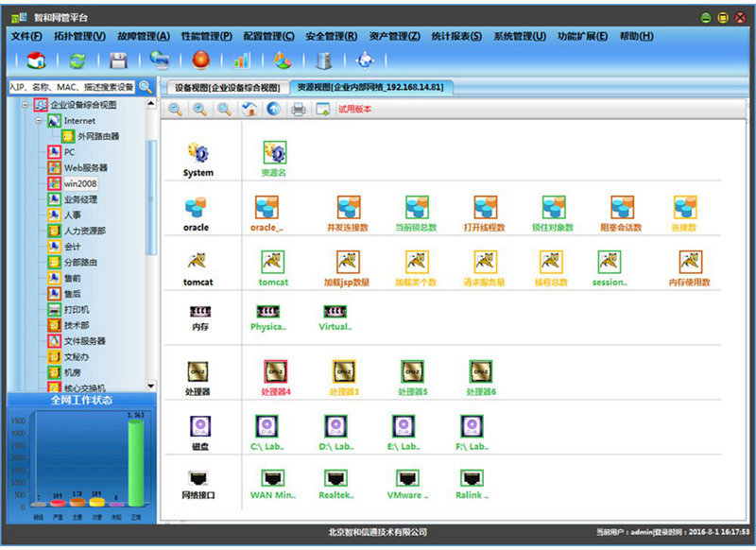Select the C:\ Lab.. disk icon
Image resolution: width=756 pixels, height=550 pixels.
pyautogui.click(x=266, y=426)
